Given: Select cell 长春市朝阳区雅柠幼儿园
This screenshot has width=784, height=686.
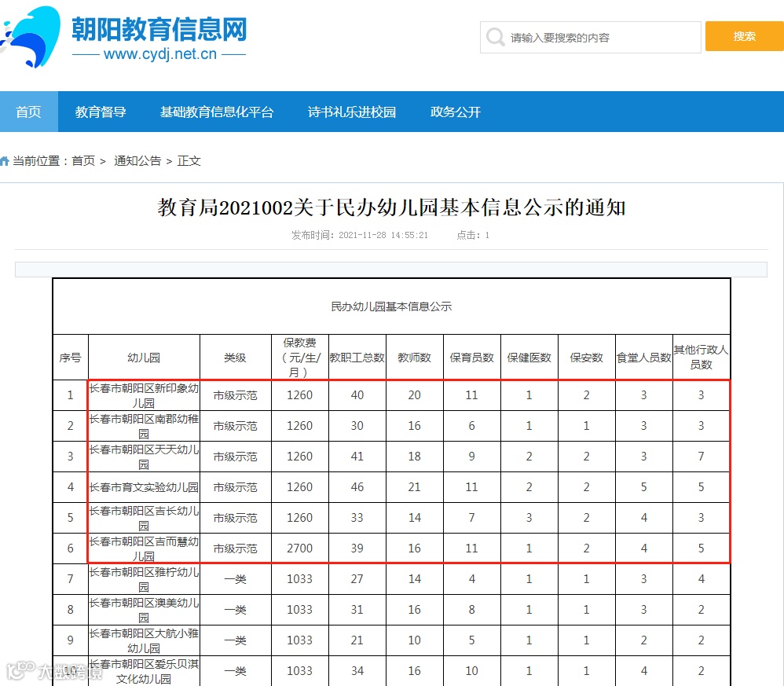Looking at the screenshot, I should 144,579.
